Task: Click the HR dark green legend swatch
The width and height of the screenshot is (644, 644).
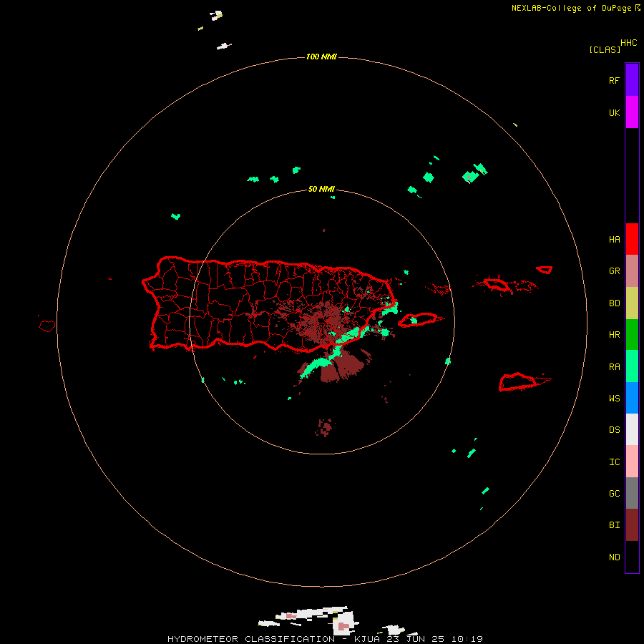Action: 632,335
